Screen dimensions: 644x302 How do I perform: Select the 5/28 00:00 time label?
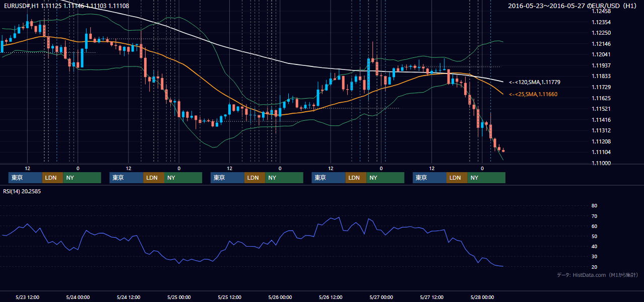482,297
